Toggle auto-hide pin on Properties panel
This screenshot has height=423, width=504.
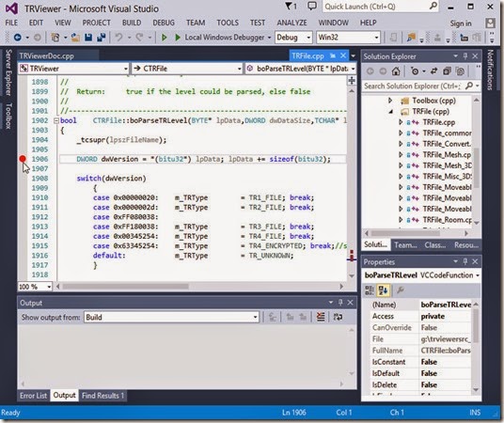pos(465,262)
